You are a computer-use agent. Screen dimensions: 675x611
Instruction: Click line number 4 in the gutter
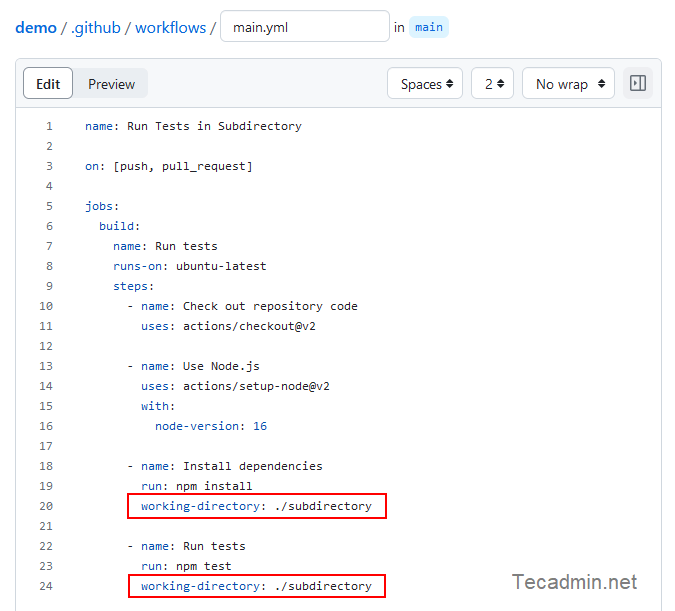50,186
